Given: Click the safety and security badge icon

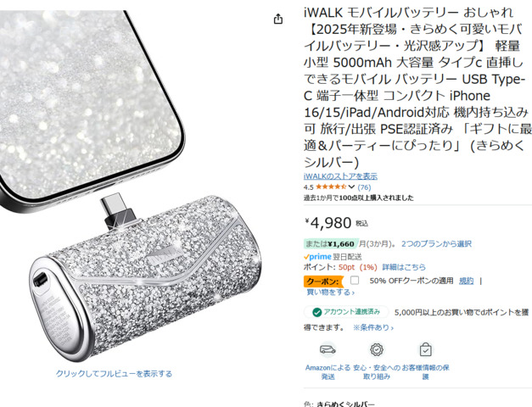Looking at the screenshot, I should click(x=377, y=349).
